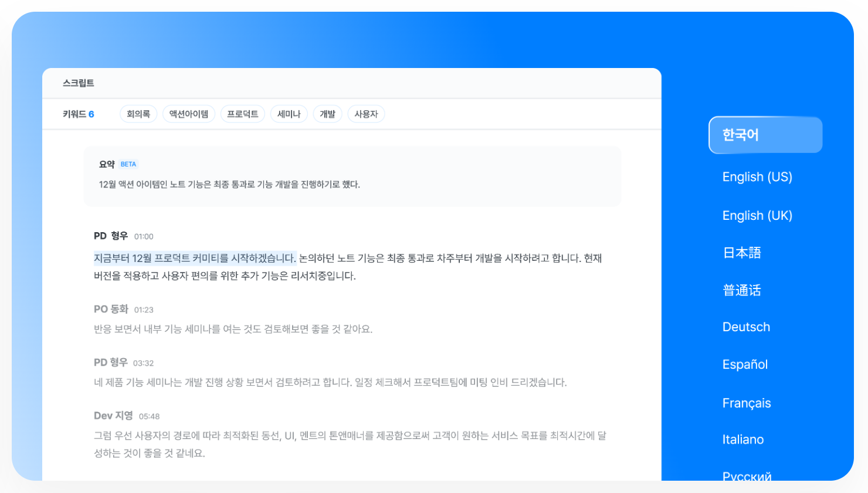Jump to timestamp 05:48
The image size is (868, 493).
pyautogui.click(x=149, y=417)
